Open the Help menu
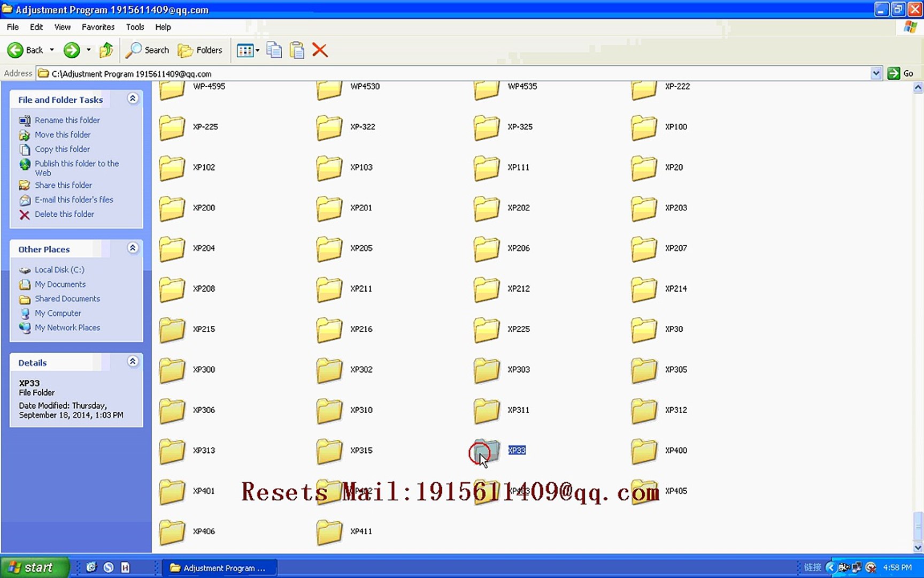This screenshot has width=924, height=578. click(x=163, y=27)
